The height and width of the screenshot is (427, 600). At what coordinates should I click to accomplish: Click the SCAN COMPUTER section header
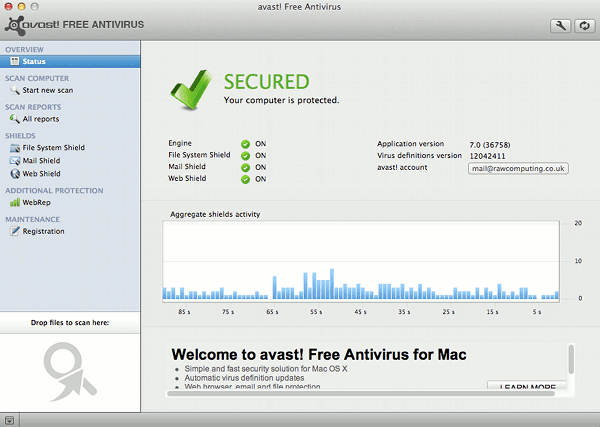tap(37, 78)
